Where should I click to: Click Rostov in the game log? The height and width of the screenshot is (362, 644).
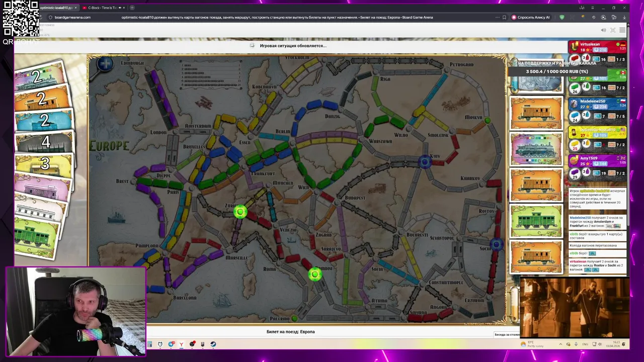click(x=599, y=265)
